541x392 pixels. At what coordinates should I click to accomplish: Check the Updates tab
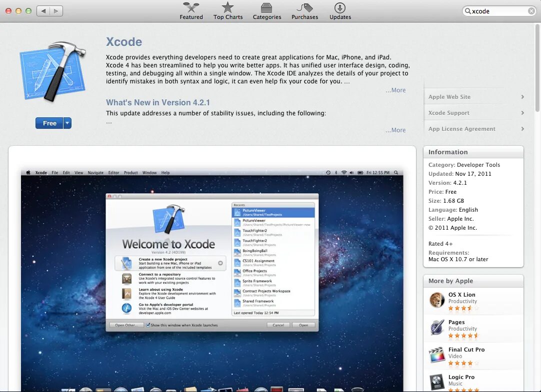pos(340,11)
